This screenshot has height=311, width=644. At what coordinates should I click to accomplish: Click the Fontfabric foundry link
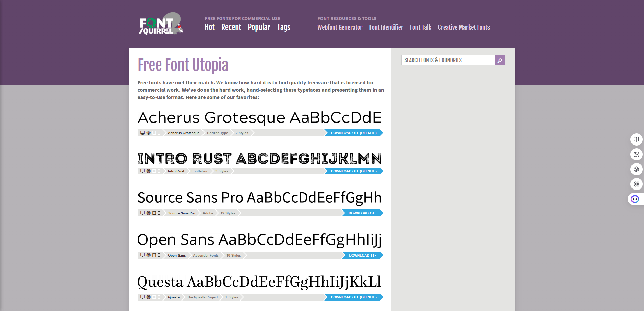199,171
